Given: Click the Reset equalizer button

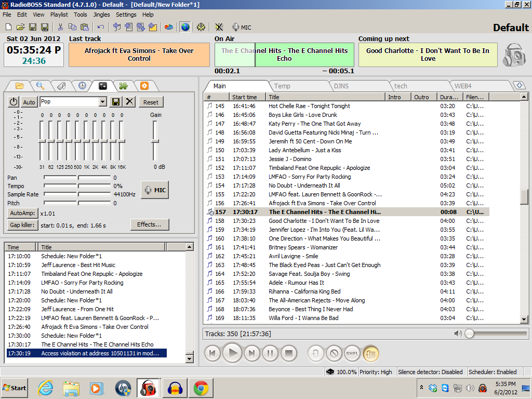Looking at the screenshot, I should click(x=151, y=102).
